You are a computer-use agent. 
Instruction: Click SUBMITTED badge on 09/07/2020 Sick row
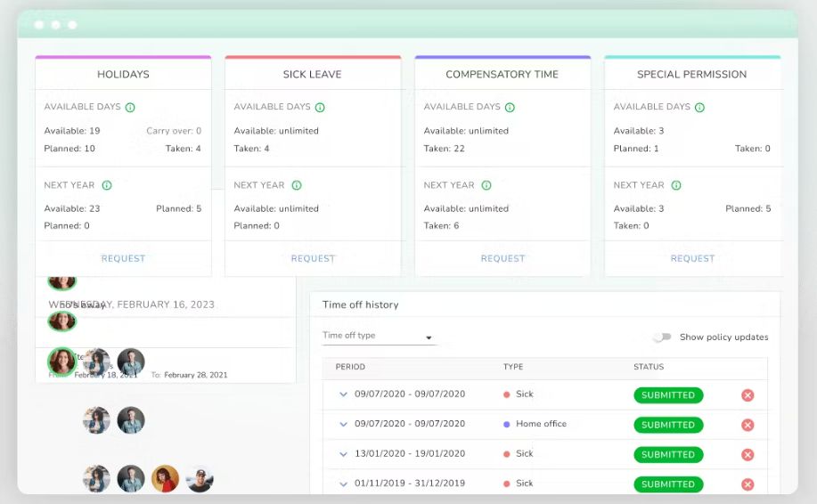[x=668, y=395]
